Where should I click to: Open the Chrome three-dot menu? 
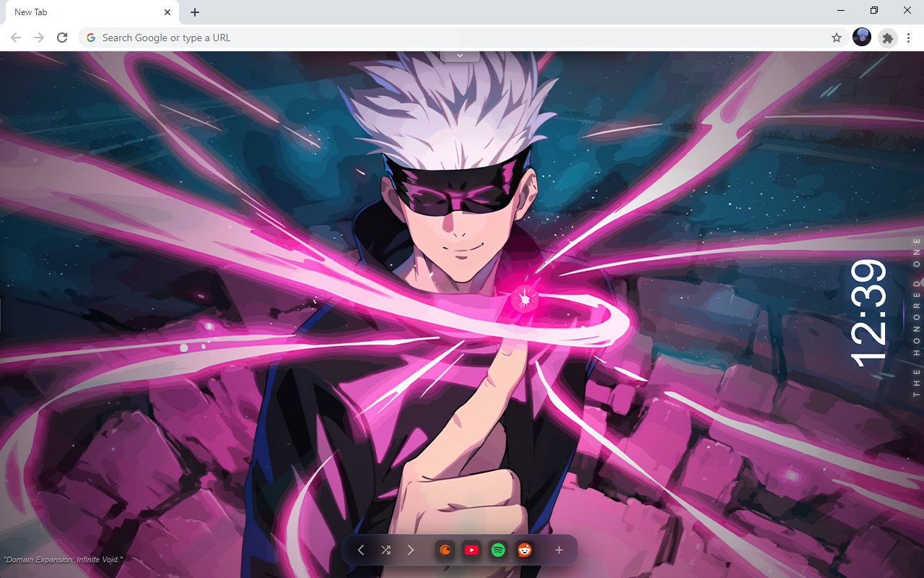(910, 38)
